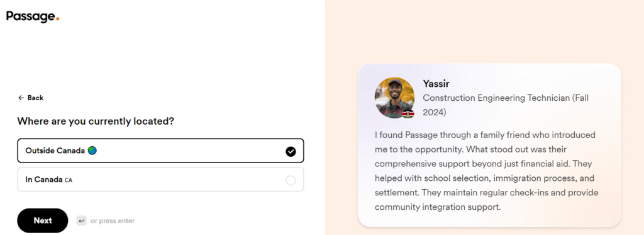Choose the In Canada option row
644x235 pixels.
tap(160, 180)
